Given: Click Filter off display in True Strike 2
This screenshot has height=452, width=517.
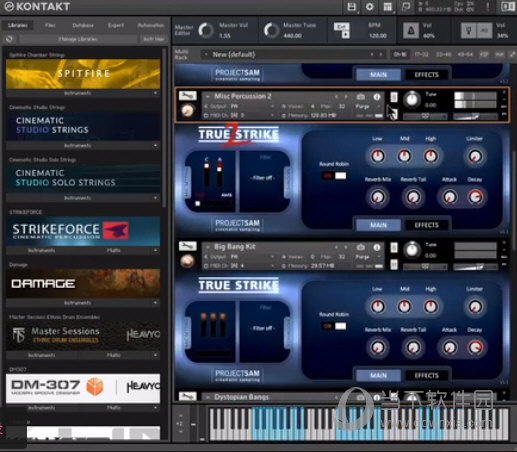Looking at the screenshot, I should (x=263, y=178).
